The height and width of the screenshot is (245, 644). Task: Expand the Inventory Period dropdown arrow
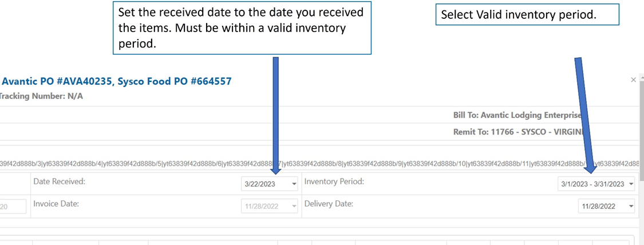click(631, 184)
